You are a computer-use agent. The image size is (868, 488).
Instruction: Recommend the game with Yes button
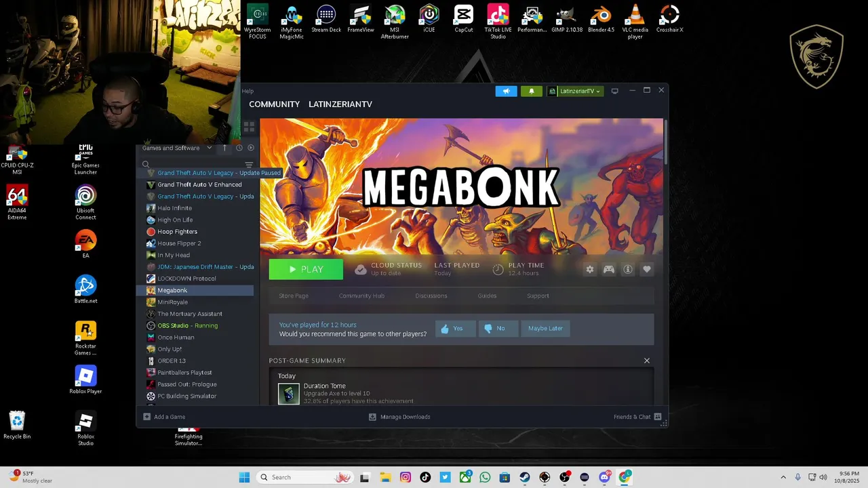(x=455, y=329)
